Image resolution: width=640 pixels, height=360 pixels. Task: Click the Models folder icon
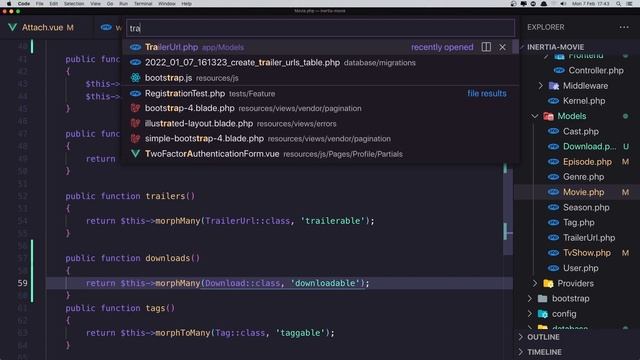click(x=548, y=116)
